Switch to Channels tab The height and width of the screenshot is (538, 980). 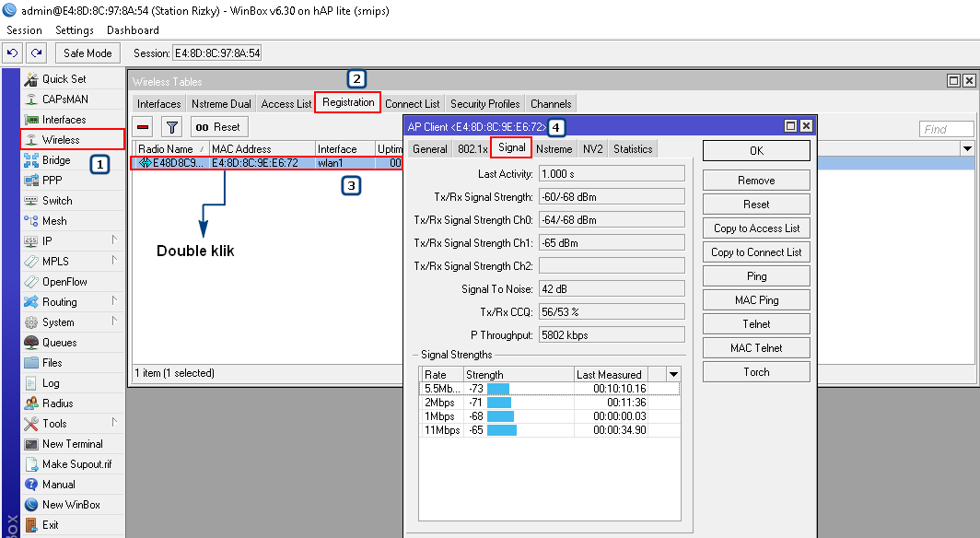[x=551, y=104]
